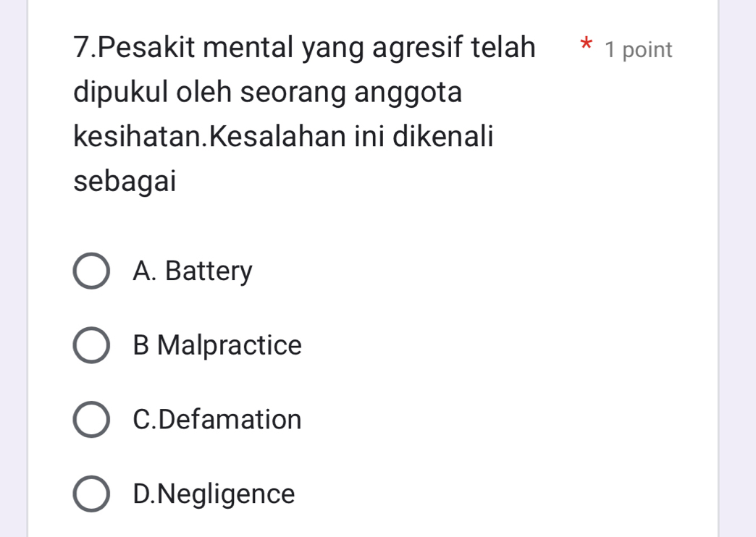Screen dimensions: 756x537
Task: Click the answer label 'D.Negligence'
Action: (214, 495)
